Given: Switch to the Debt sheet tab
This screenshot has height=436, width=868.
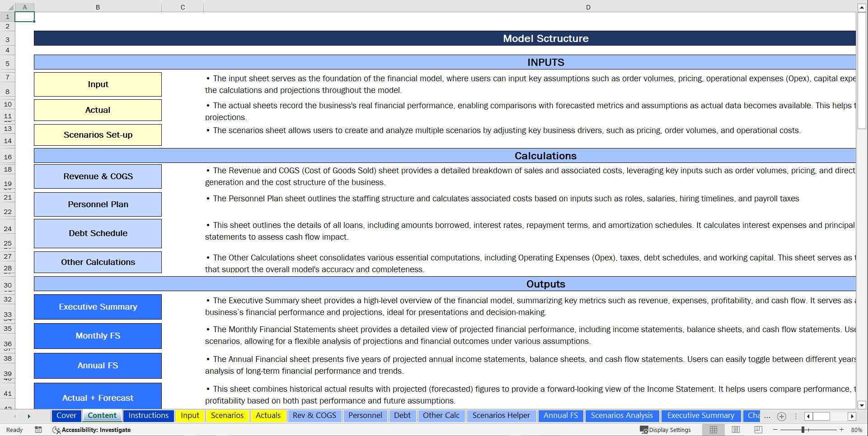Looking at the screenshot, I should pyautogui.click(x=403, y=416).
